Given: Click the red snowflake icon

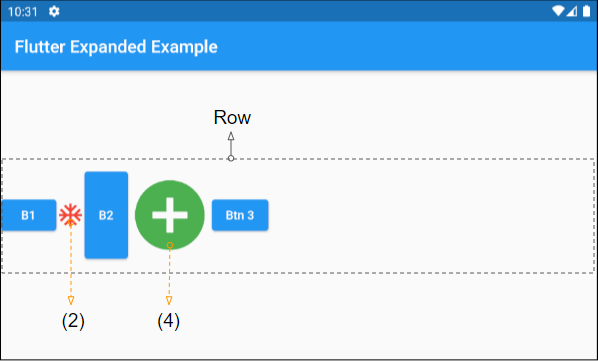Looking at the screenshot, I should (71, 215).
